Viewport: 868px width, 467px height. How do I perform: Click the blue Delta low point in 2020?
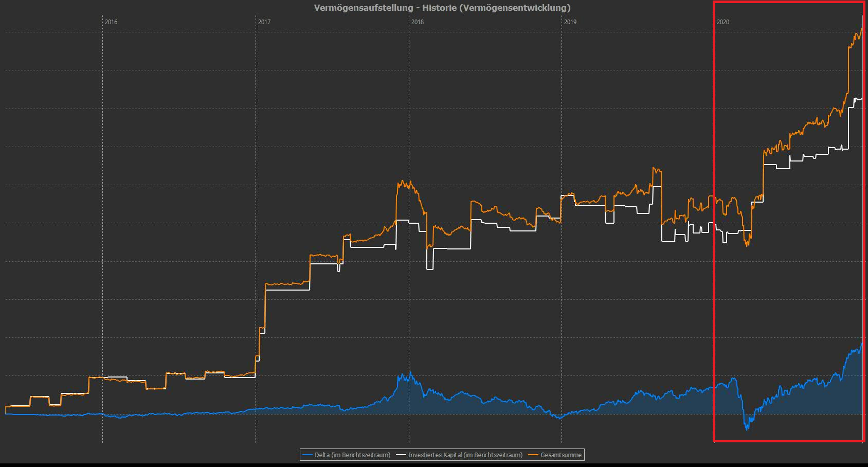point(747,428)
